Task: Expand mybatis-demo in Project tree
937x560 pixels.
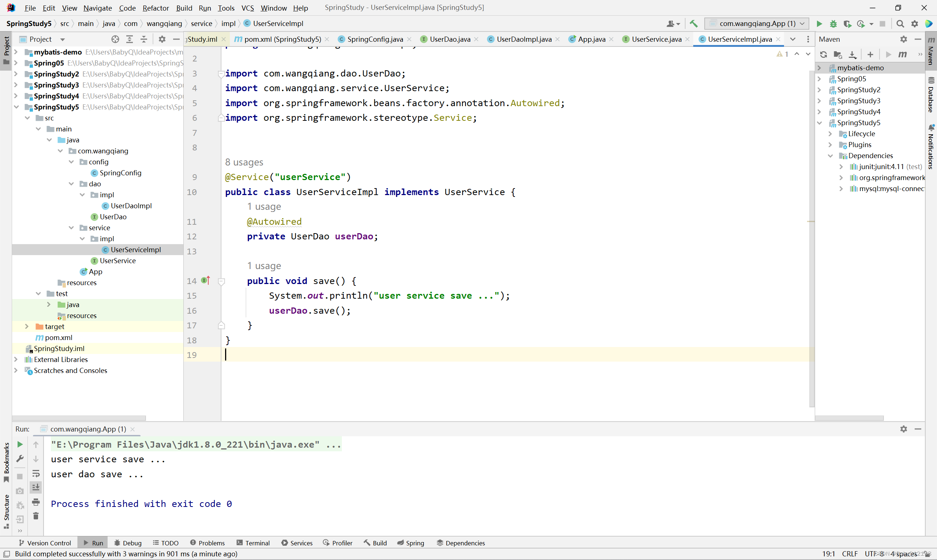Action: click(16, 52)
